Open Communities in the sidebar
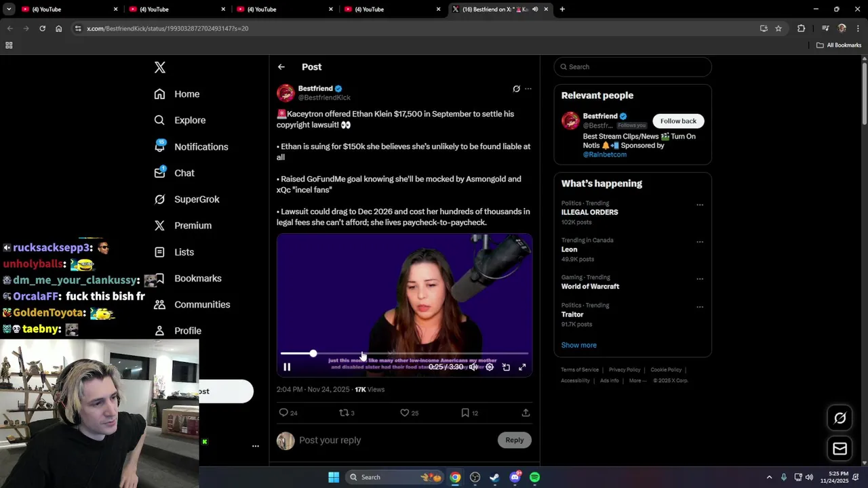Image resolution: width=868 pixels, height=488 pixels. [x=192, y=304]
